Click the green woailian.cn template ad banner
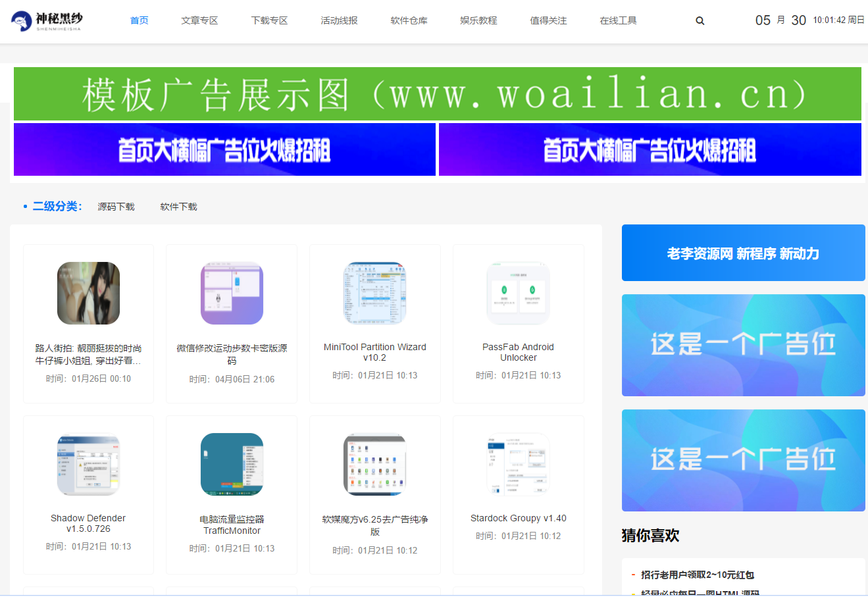Screen dimensions: 868x597 point(437,94)
